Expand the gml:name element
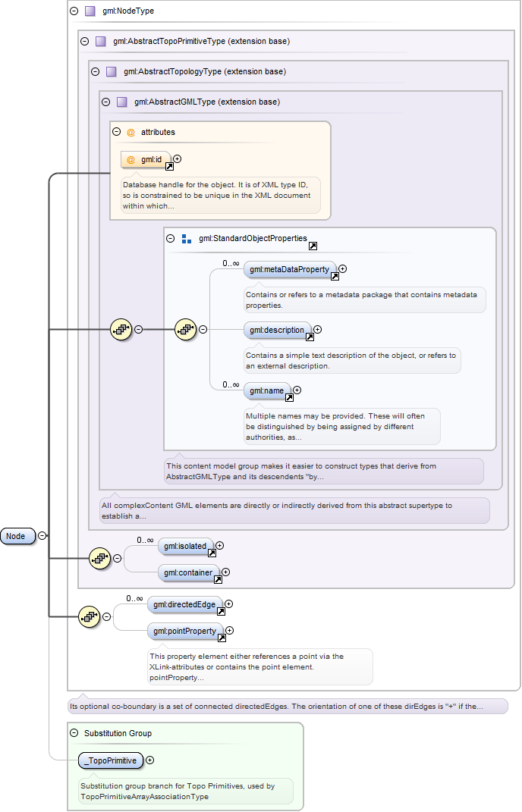Image resolution: width=522 pixels, height=812 pixels. click(x=297, y=390)
